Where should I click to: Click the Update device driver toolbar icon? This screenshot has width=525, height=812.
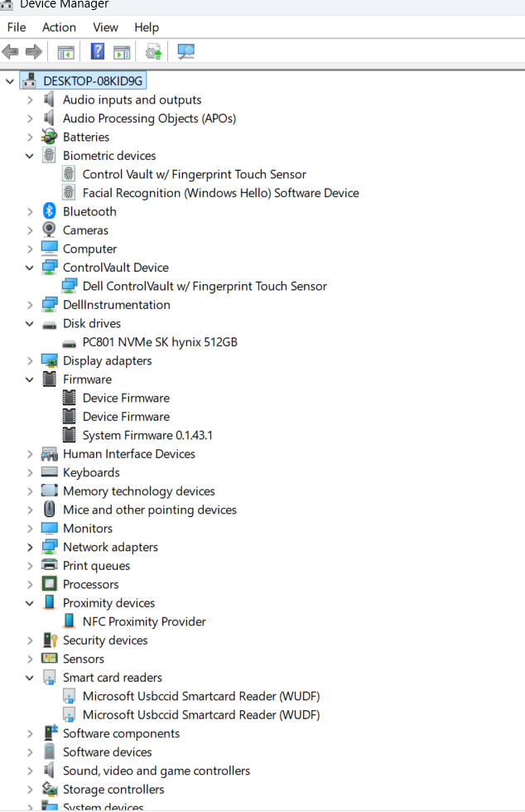click(153, 51)
